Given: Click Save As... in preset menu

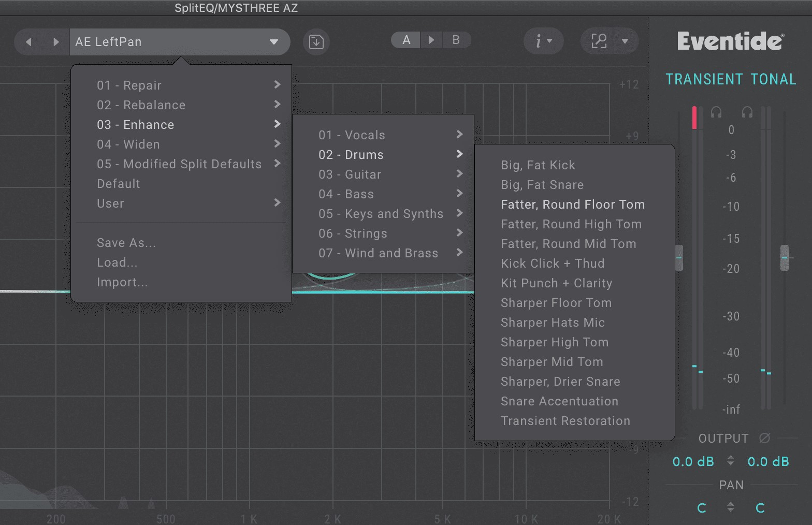Looking at the screenshot, I should click(126, 243).
